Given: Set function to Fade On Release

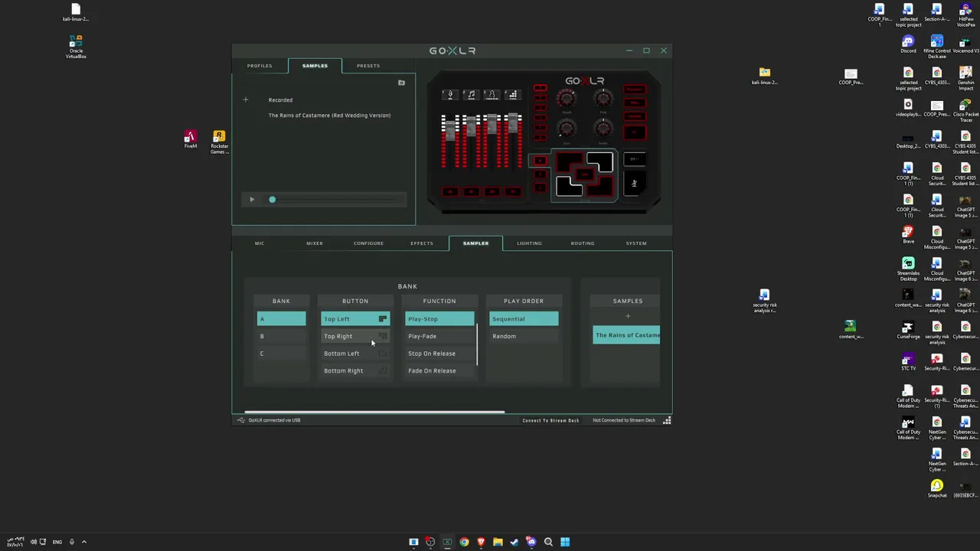Looking at the screenshot, I should pyautogui.click(x=439, y=370).
